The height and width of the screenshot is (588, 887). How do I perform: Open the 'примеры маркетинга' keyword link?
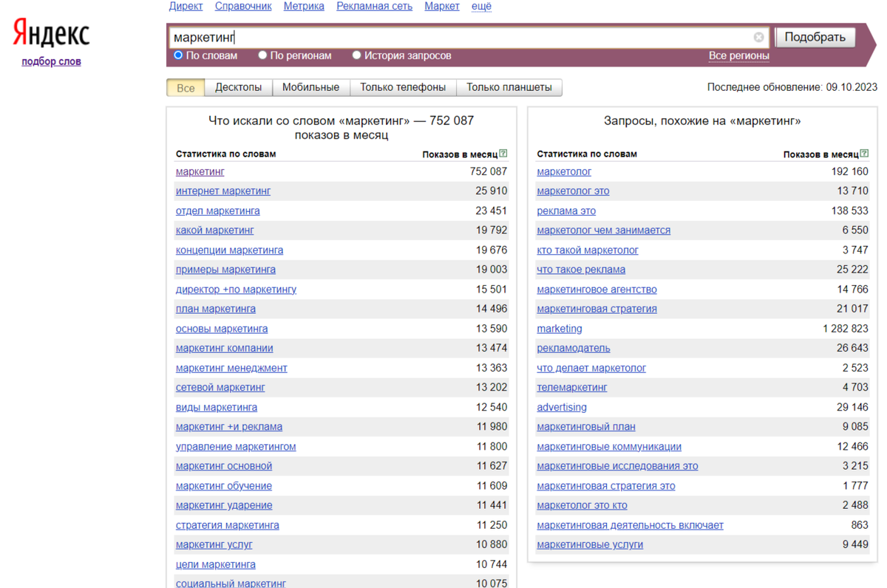click(225, 270)
